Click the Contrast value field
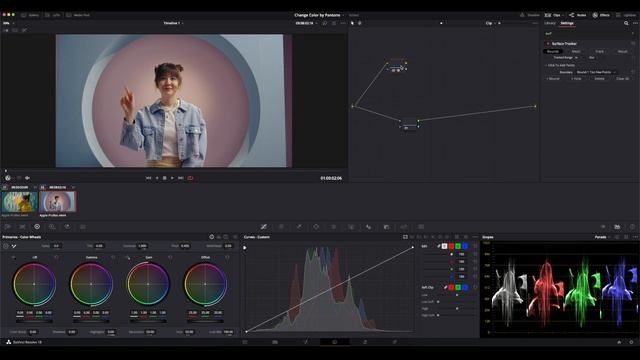 pos(142,246)
